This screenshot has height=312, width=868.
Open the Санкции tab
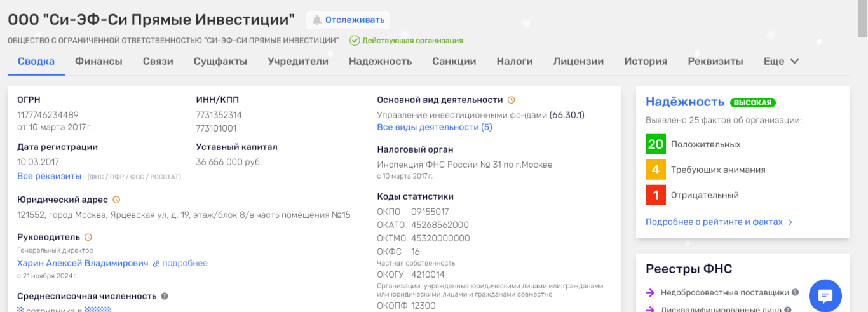pos(454,62)
